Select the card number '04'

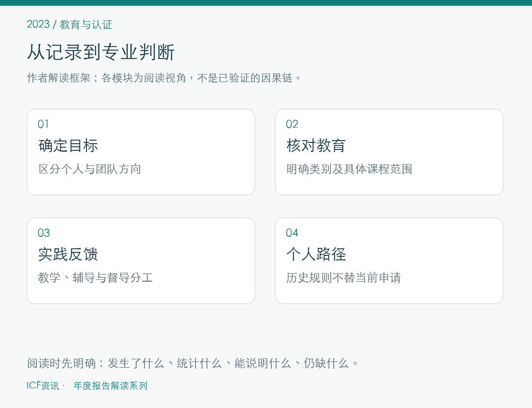click(x=292, y=233)
